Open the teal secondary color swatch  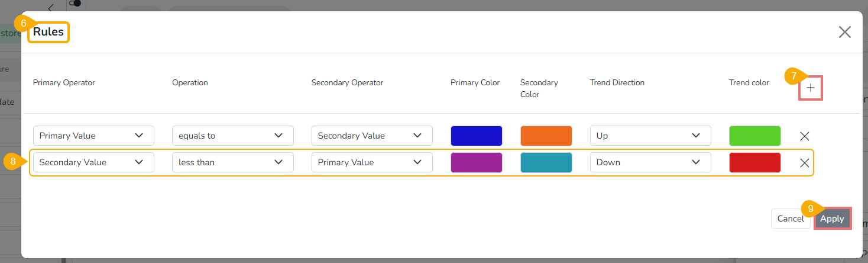coord(546,162)
